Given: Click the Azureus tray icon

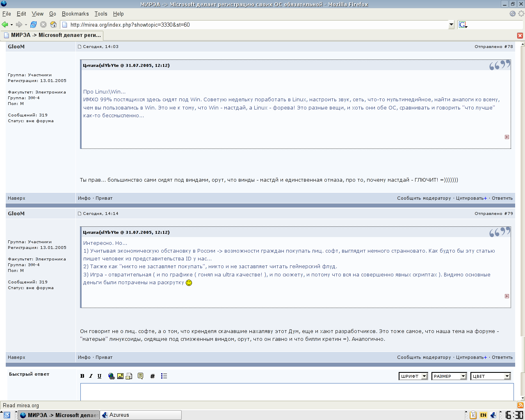Looking at the screenshot, I should [493, 415].
